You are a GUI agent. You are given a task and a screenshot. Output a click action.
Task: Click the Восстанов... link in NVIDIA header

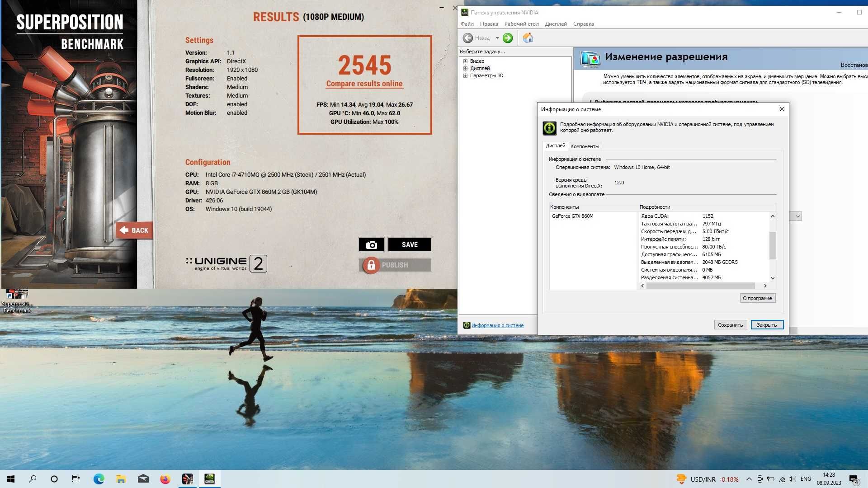coord(854,65)
